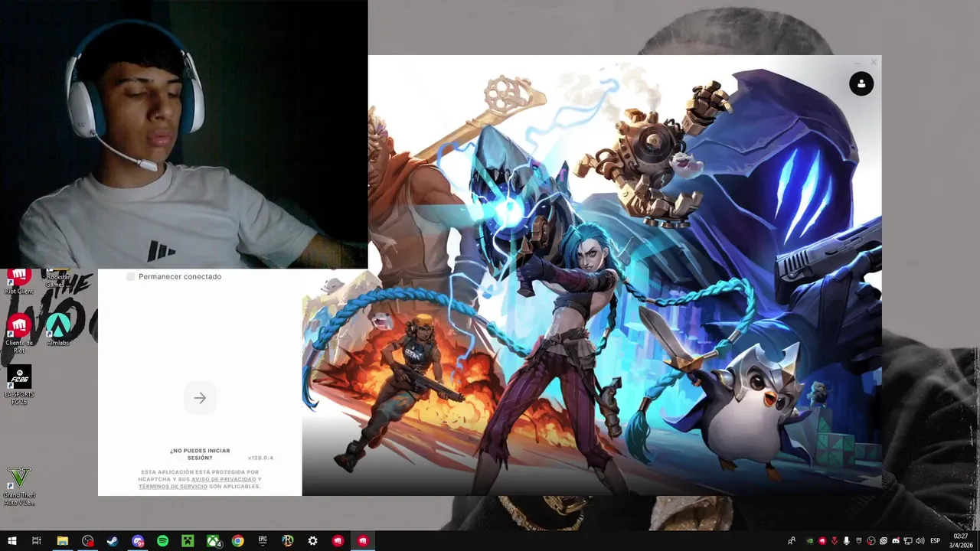Open Spotify from the taskbar
This screenshot has width=980, height=551.
(162, 540)
